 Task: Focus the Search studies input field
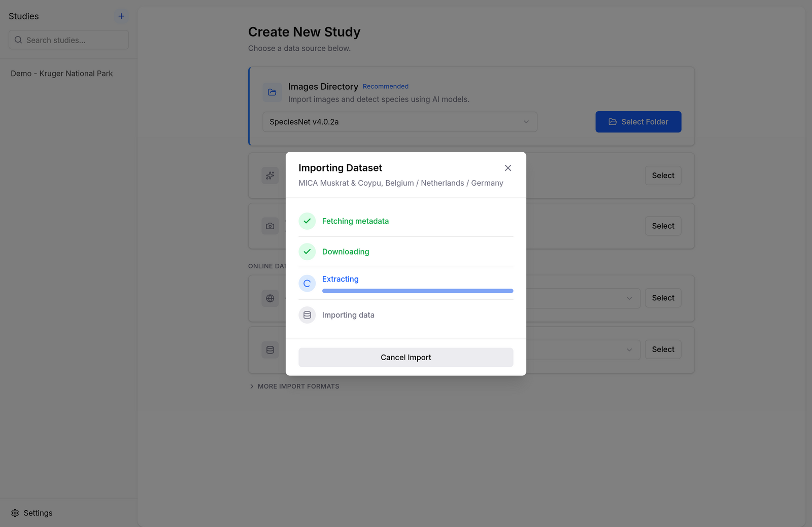coord(69,40)
